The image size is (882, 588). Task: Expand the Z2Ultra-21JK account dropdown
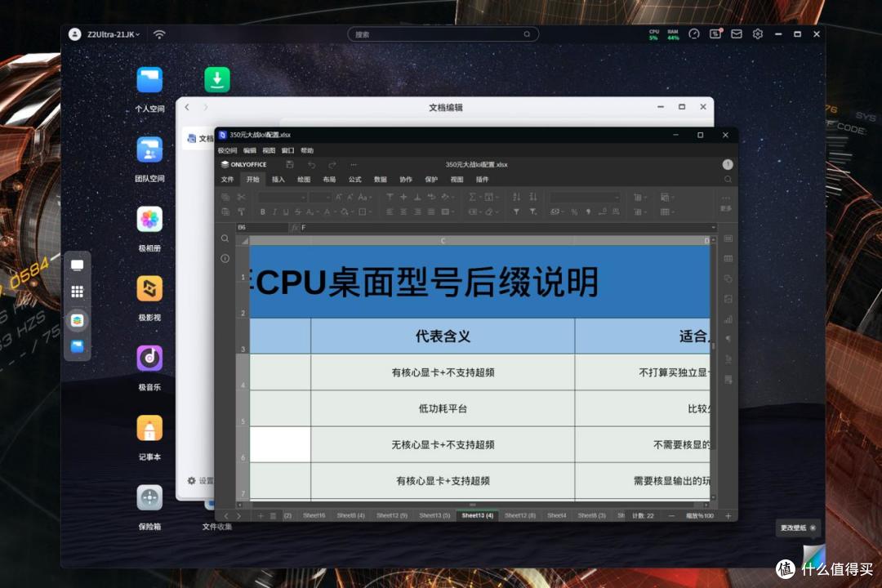pyautogui.click(x=113, y=34)
